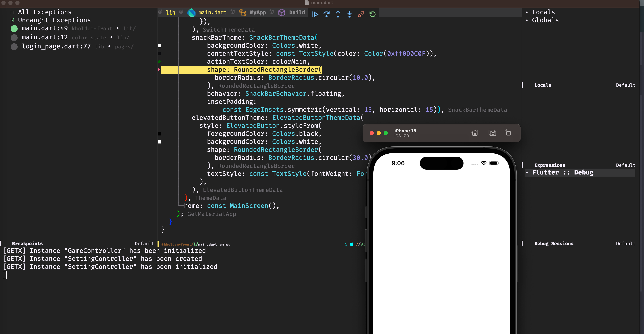Click the Detach debugger broken-link icon

[x=361, y=14]
